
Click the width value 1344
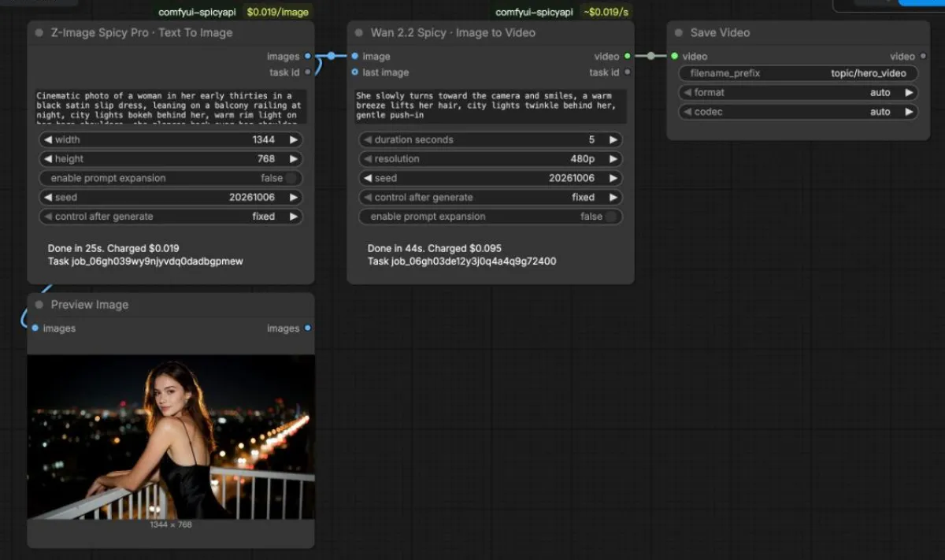263,139
